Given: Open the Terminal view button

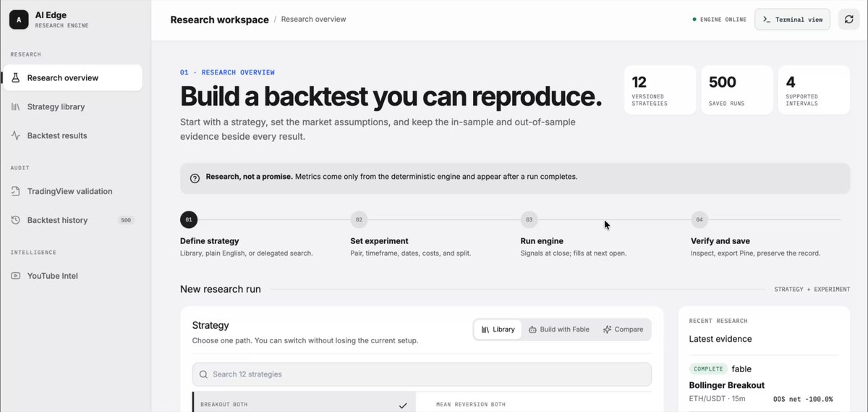Looking at the screenshot, I should click(792, 20).
